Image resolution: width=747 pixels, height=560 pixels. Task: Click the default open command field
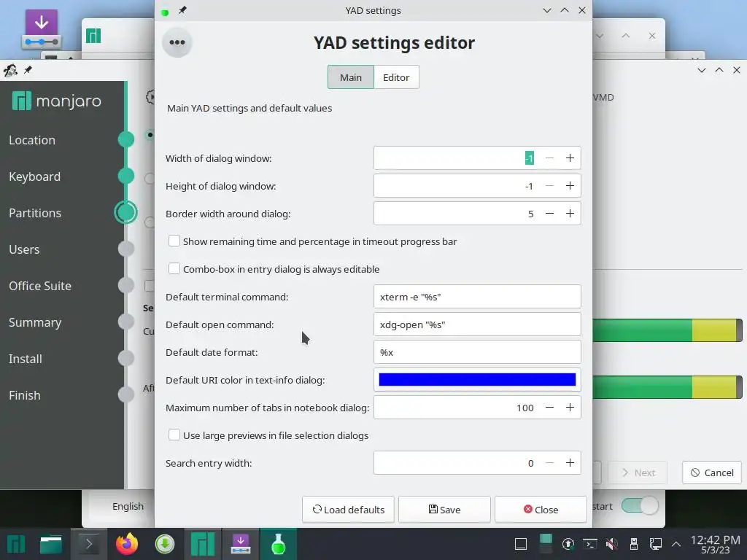click(x=477, y=324)
